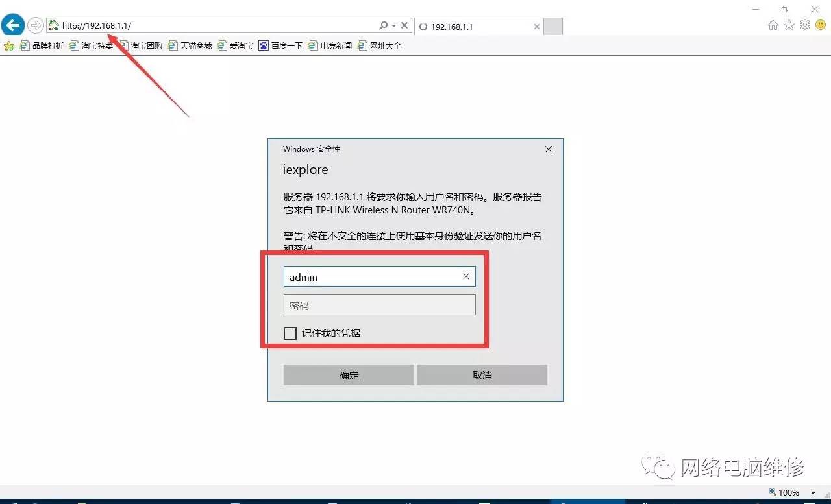This screenshot has width=831, height=504.
Task: Enable the 记住我的凭据 checkbox
Action: [x=290, y=333]
